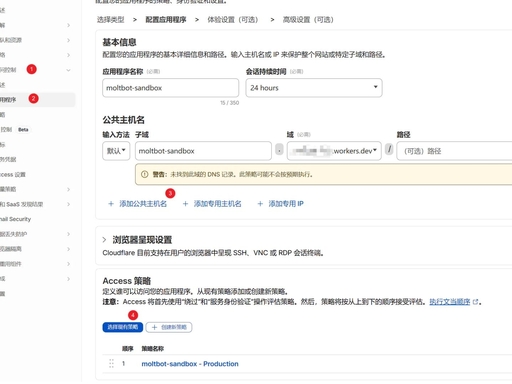The width and height of the screenshot is (512, 384).
Task: Open the policy execution order documentation link
Action: pyautogui.click(x=450, y=302)
